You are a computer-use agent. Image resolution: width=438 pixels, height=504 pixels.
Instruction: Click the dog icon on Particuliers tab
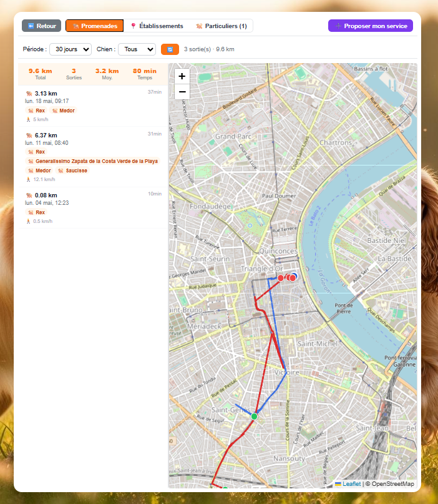(x=199, y=26)
